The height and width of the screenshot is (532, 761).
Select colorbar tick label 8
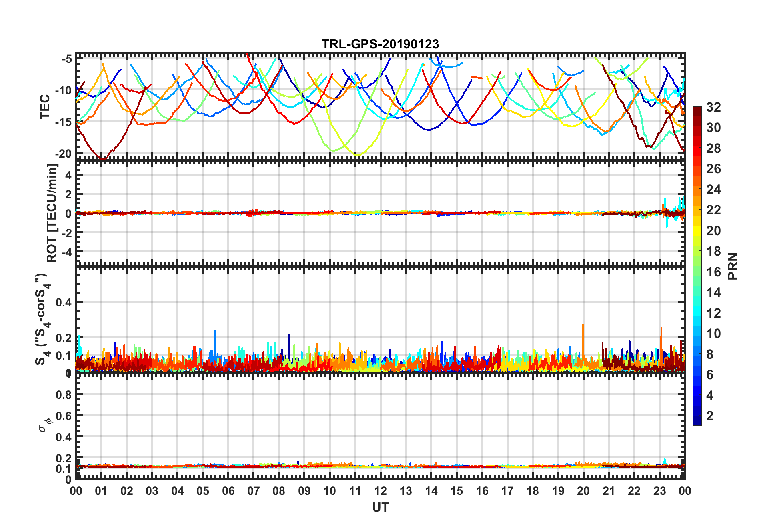[x=710, y=354]
